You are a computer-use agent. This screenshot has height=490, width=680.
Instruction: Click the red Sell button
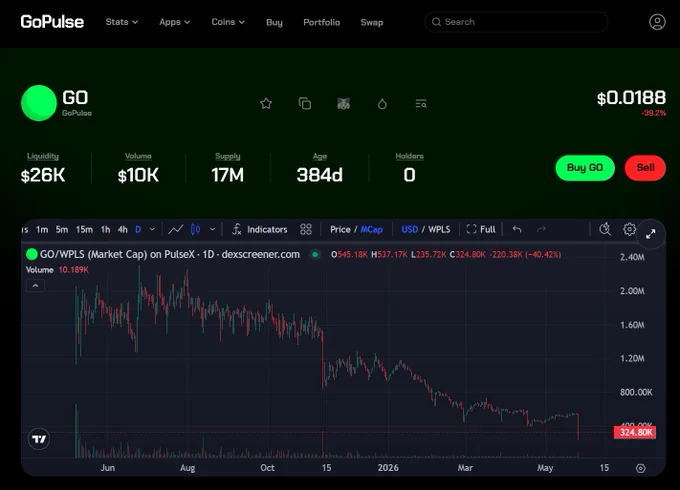(645, 168)
